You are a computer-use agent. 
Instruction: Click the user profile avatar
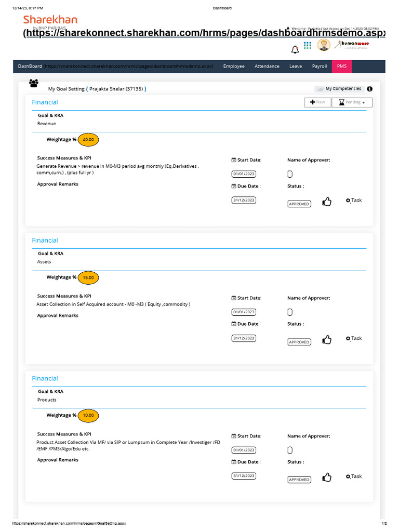(x=324, y=45)
